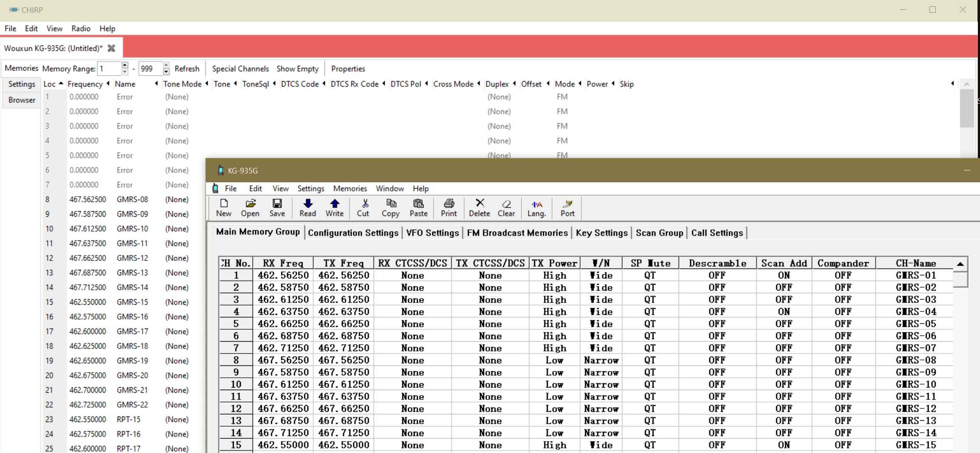Image resolution: width=980 pixels, height=453 pixels.
Task: Click TX Power cell Low for channel 8
Action: [x=554, y=360]
